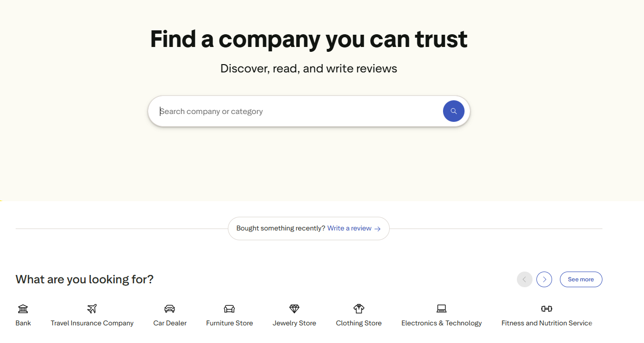644x343 pixels.
Task: Pick the Clothing Store shirt icon
Action: (x=359, y=309)
